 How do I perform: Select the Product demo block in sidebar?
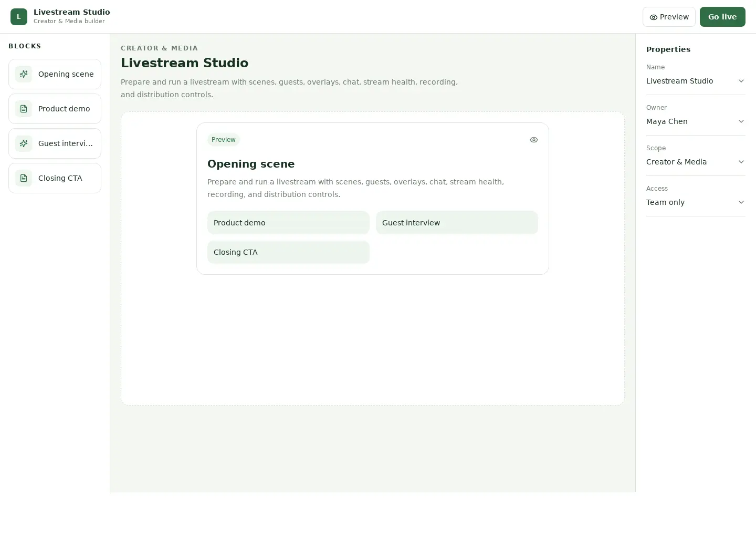[55, 109]
